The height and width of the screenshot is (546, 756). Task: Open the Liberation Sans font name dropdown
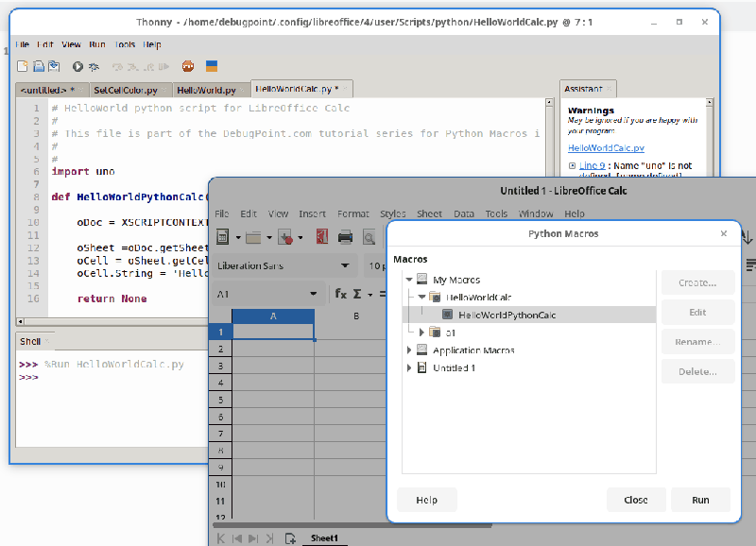345,265
